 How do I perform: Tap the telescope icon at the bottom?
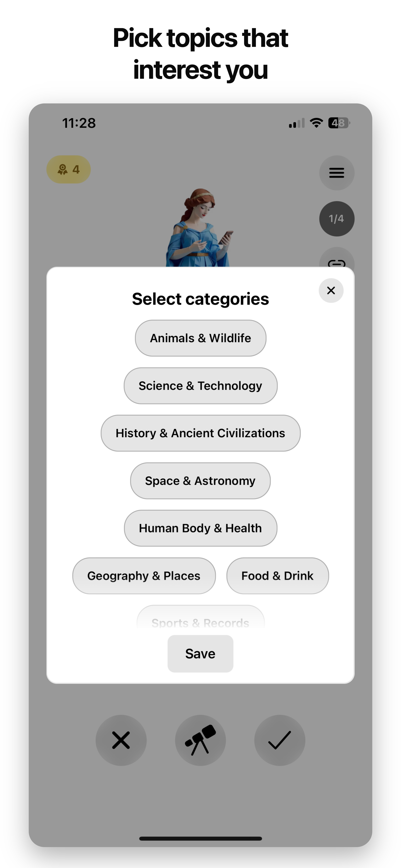pos(200,740)
